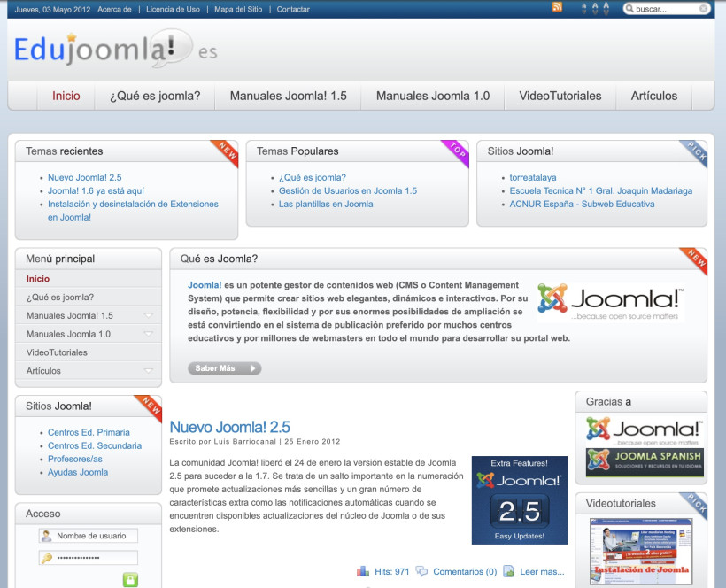This screenshot has height=588, width=726.
Task: Expand the Artículos sidebar submenu arrow
Action: coord(148,371)
